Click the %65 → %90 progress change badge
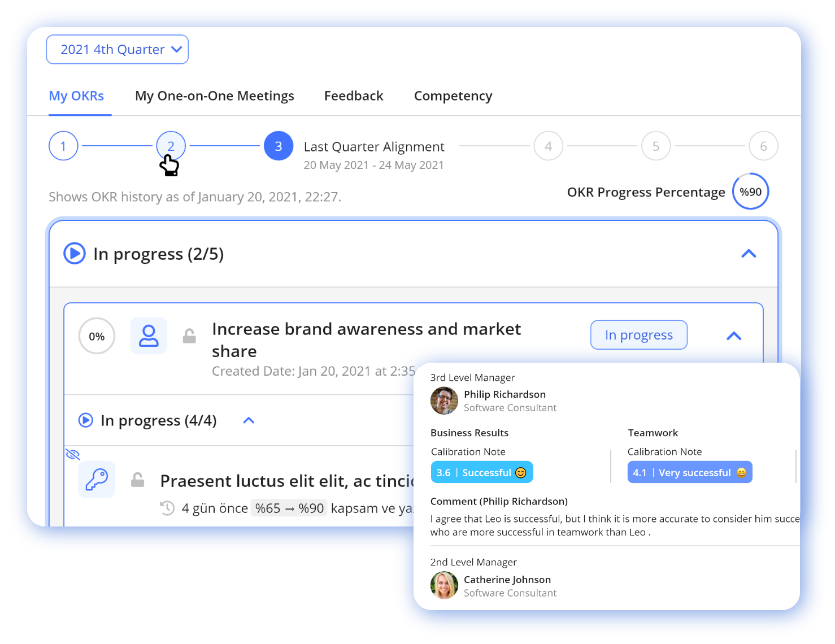The image size is (835, 644). (289, 508)
